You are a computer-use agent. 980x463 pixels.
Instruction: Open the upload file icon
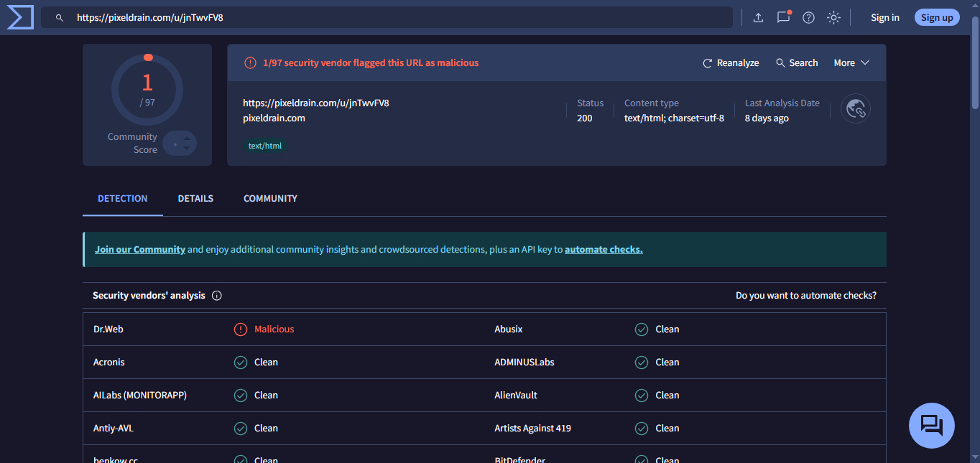coord(758,17)
